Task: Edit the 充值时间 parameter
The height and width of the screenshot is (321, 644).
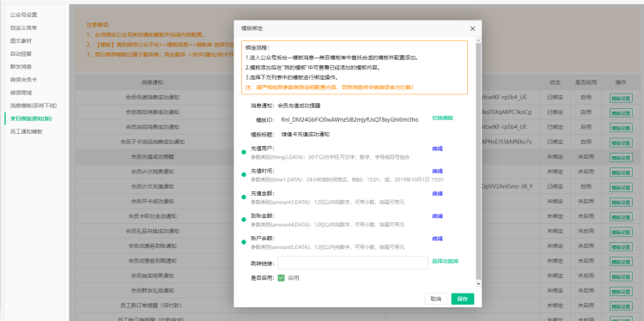Action: pyautogui.click(x=437, y=171)
